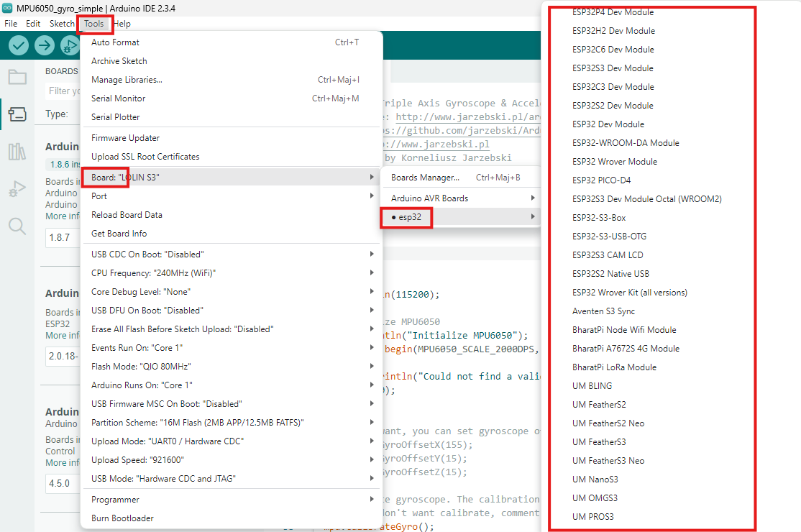Viewport: 801px width, 532px height.
Task: Select the esp32 boards submenu
Action: (462, 217)
